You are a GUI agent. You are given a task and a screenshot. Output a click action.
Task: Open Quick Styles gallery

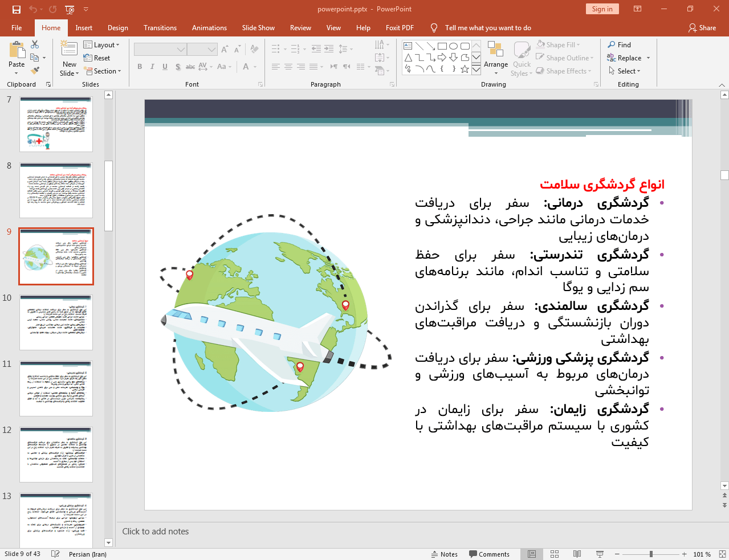tap(522, 58)
